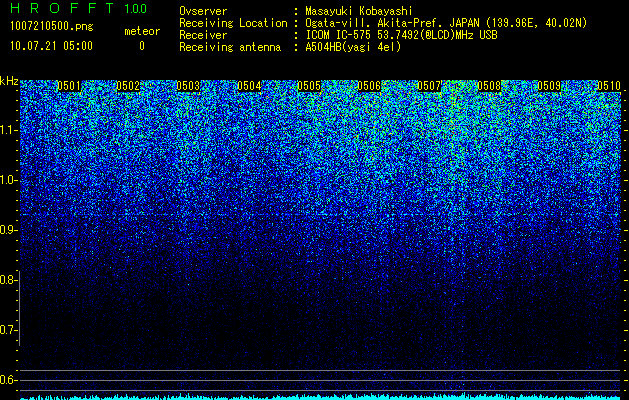Image resolution: width=629 pixels, height=400 pixels.
Task: Click the kHz axis unit label
Action: point(9,81)
